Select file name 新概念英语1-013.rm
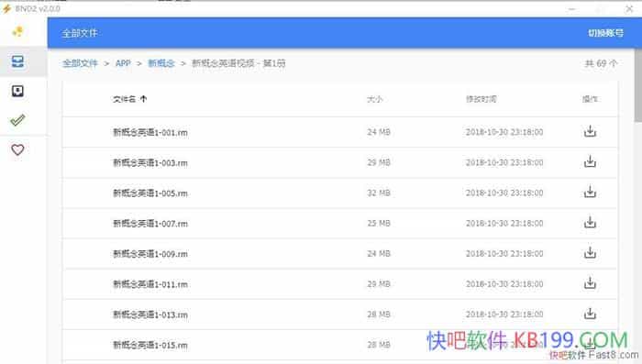 click(150, 314)
